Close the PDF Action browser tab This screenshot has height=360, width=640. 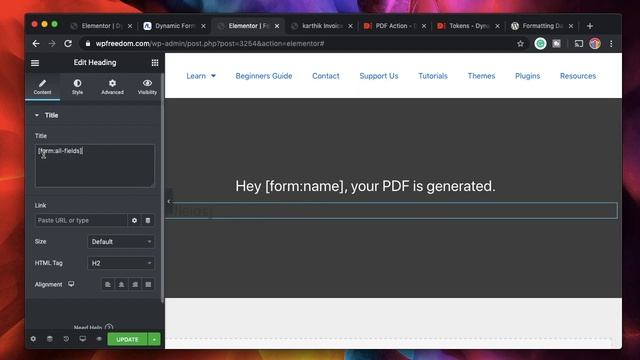424,26
